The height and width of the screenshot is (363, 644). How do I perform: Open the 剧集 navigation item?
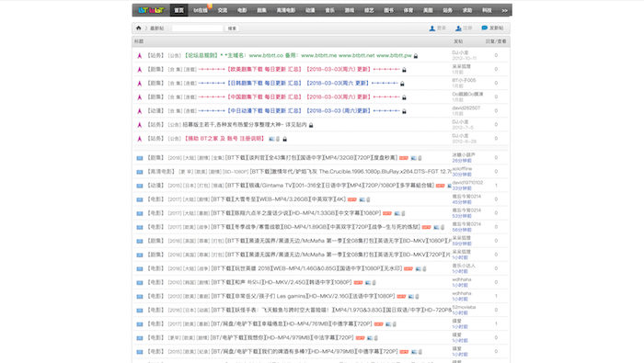click(261, 10)
